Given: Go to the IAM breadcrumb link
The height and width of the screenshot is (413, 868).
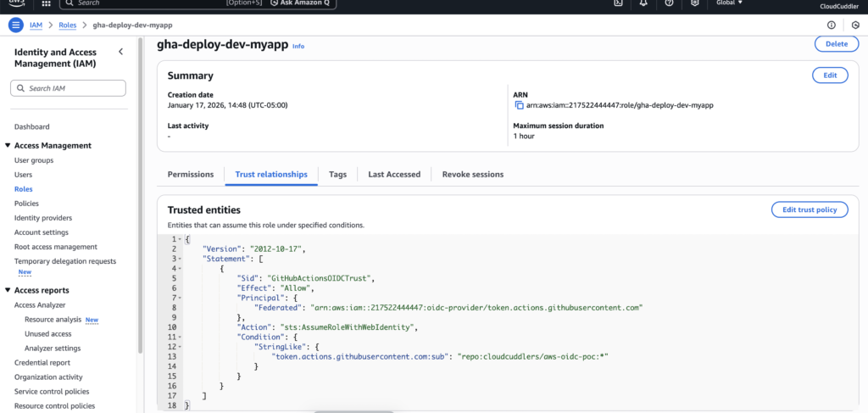Looking at the screenshot, I should pyautogui.click(x=36, y=25).
